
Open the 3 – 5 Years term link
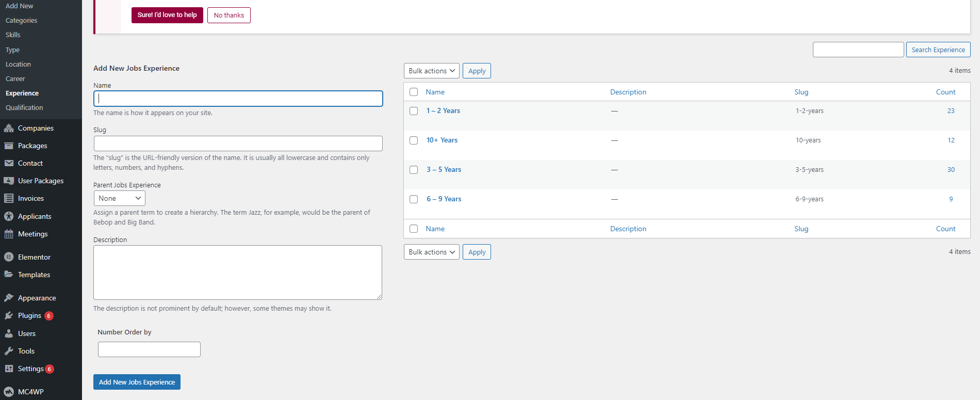(x=444, y=169)
